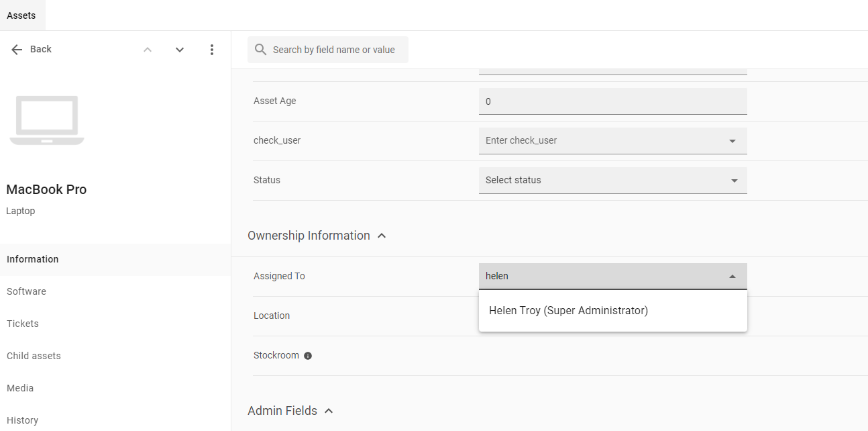Select Helen Troy (Super Administrator) option

568,311
